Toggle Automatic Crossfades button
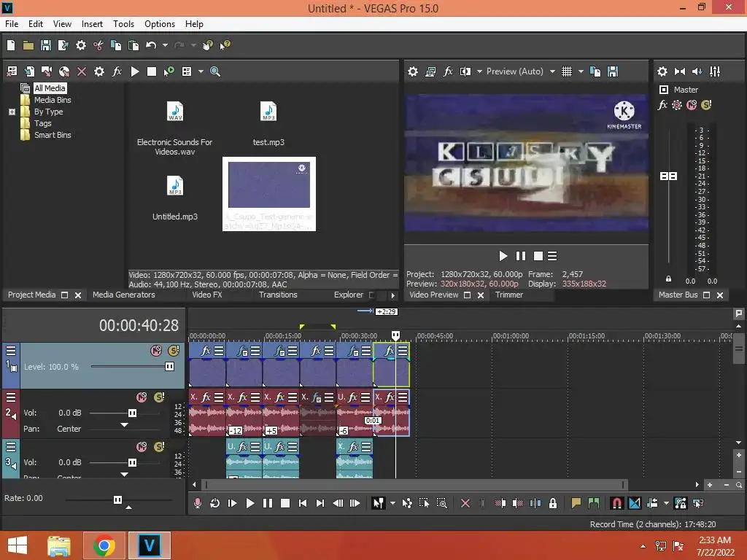The width and height of the screenshot is (747, 560). coord(634,503)
